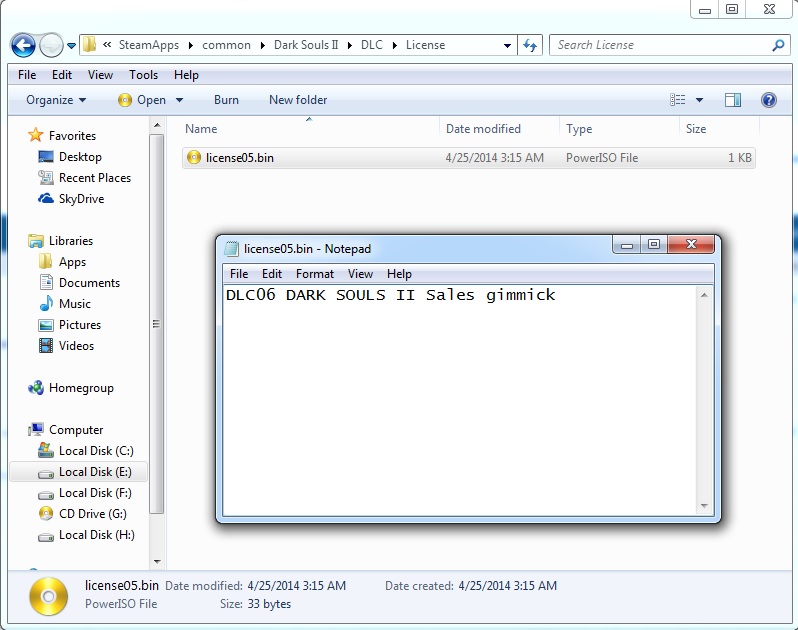Click the magnifier search icon
The image size is (798, 630).
click(x=778, y=45)
